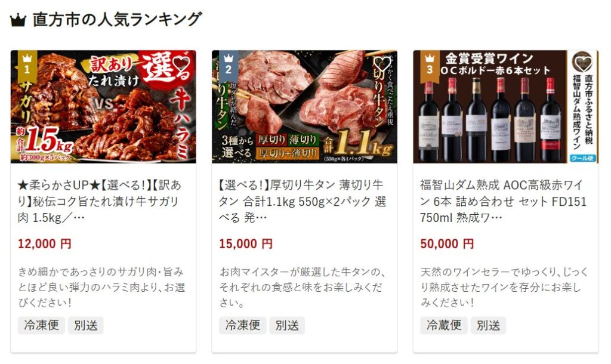Click the heart icon on wine set image
The image size is (611, 364).
(582, 64)
